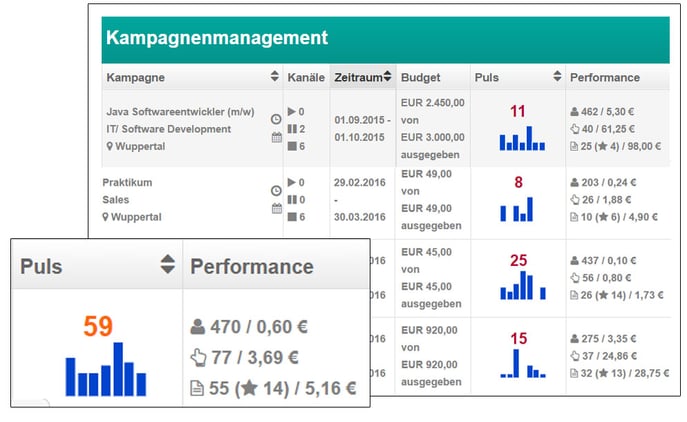
Task: Sort by Zeitraum column arrows
Action: click(x=387, y=76)
